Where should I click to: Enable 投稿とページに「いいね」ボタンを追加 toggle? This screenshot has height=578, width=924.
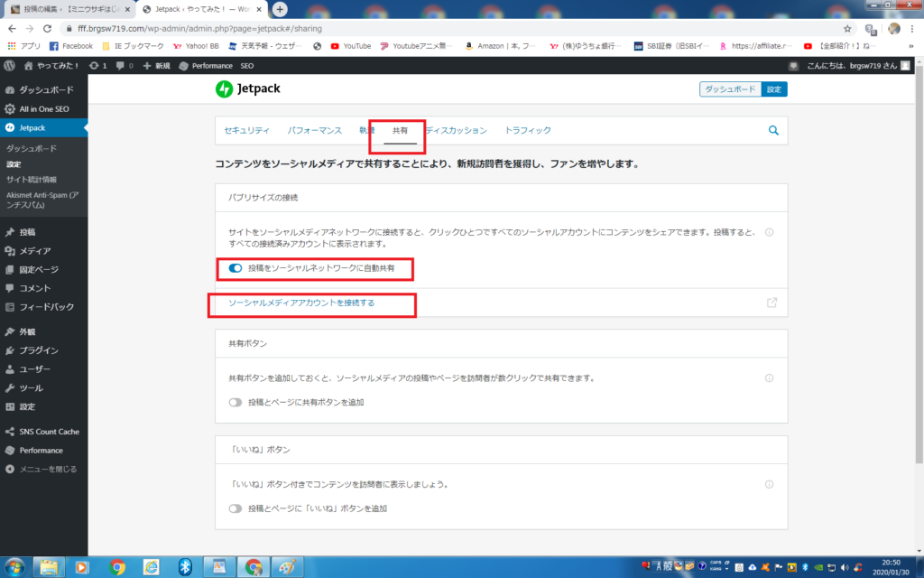coord(236,508)
